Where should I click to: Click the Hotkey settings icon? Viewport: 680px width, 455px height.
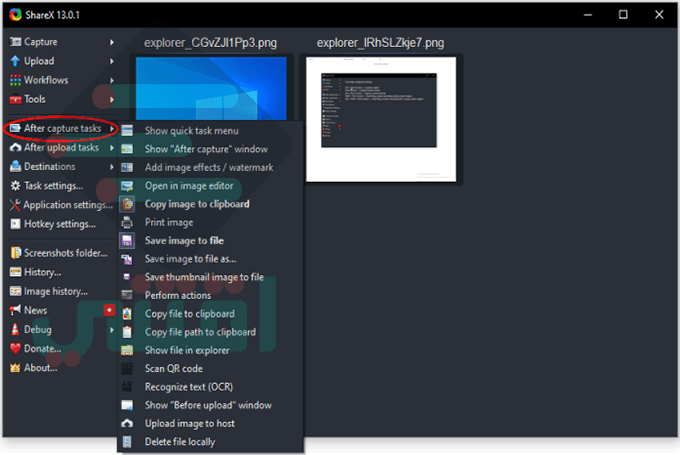pyautogui.click(x=15, y=224)
